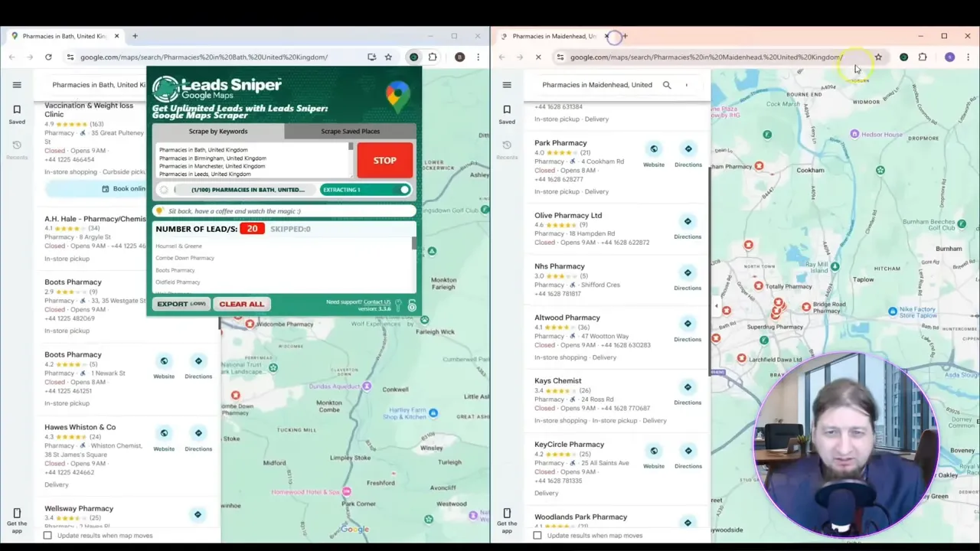980x551 pixels.
Task: Open Saved in the right Maps sidebar
Action: [507, 114]
